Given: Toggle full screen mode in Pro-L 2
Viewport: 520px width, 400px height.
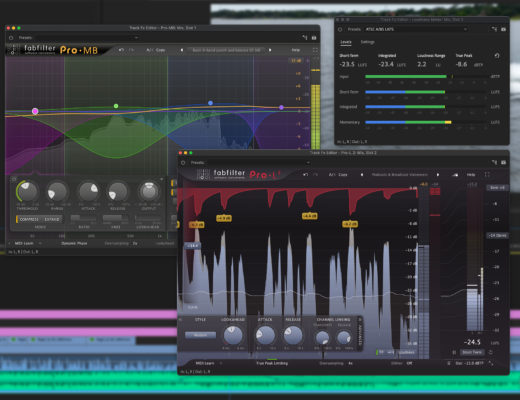Looking at the screenshot, I should 487,174.
